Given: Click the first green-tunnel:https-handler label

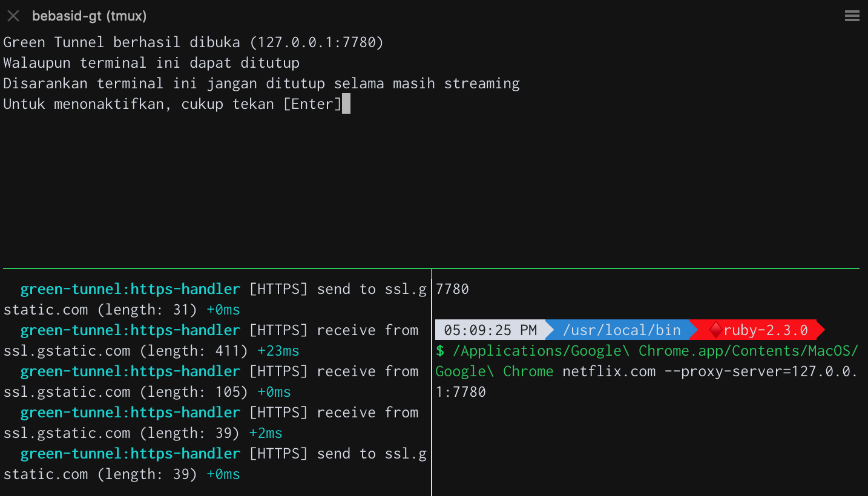Looking at the screenshot, I should click(x=130, y=289).
